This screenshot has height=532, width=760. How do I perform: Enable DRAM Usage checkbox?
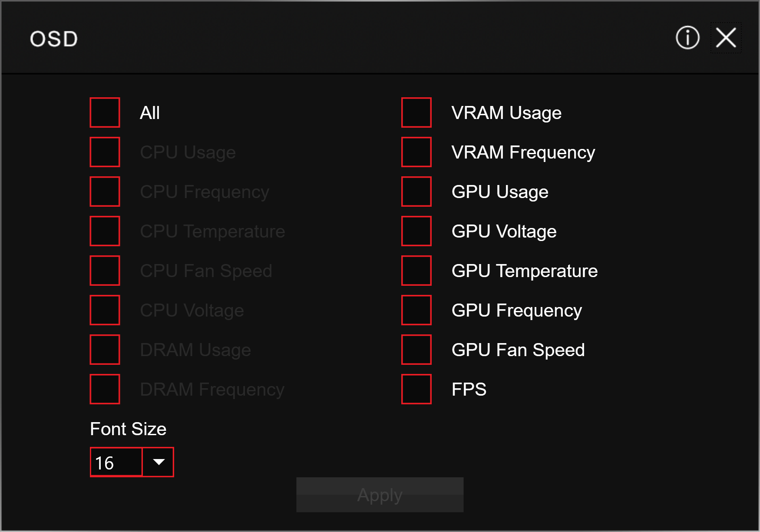[105, 350]
